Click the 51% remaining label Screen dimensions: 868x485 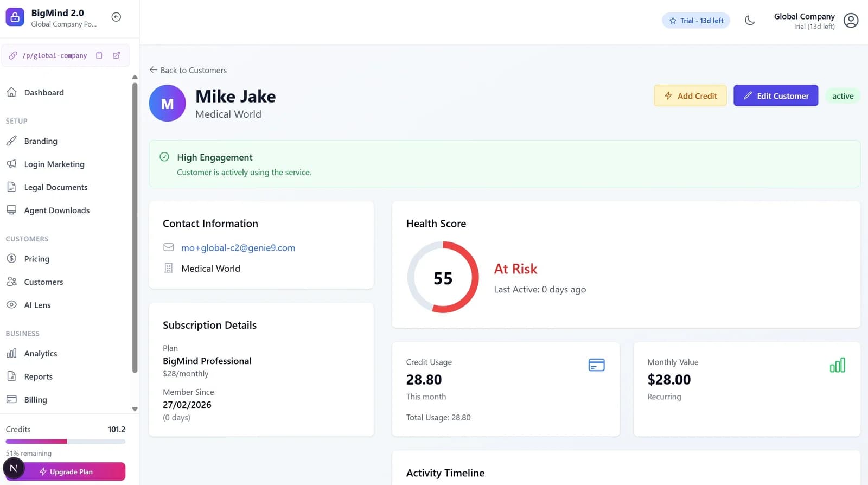[29, 454]
